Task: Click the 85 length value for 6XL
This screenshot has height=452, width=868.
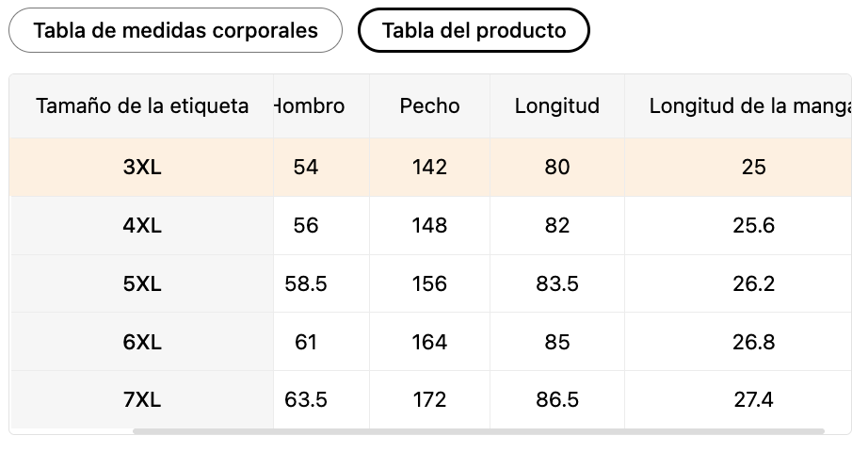Action: coord(557,343)
